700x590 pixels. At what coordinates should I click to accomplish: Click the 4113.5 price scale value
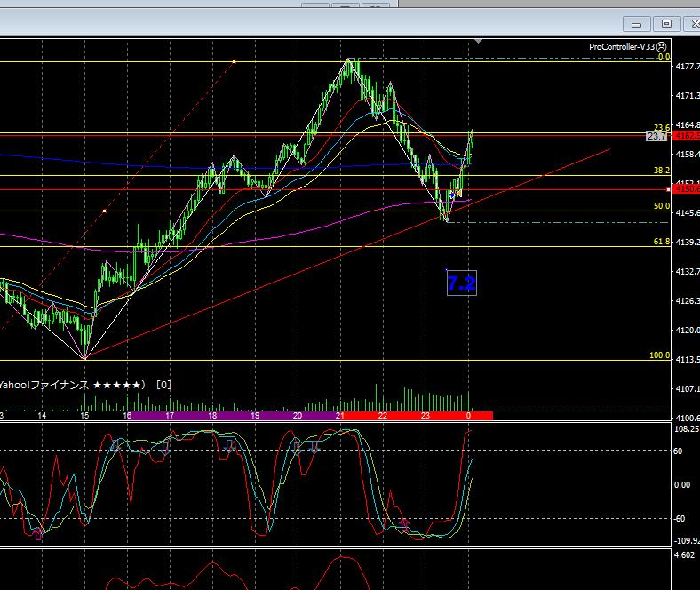tap(688, 360)
